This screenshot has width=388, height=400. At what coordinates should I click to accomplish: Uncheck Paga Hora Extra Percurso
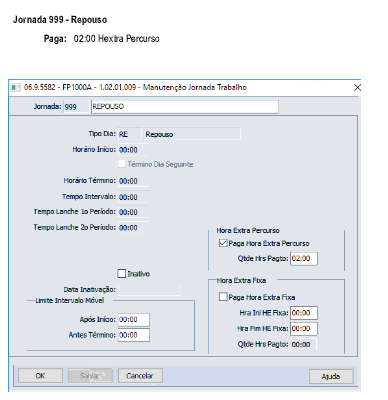[223, 243]
